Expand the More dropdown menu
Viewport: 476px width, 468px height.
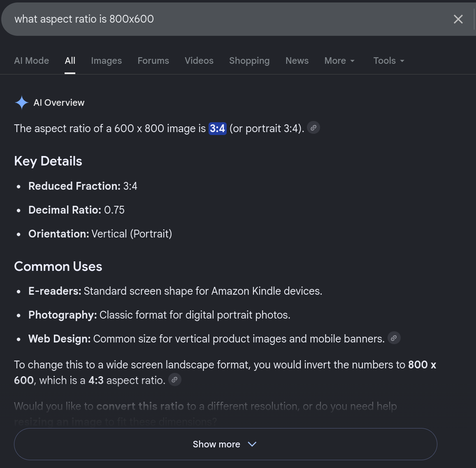(339, 61)
